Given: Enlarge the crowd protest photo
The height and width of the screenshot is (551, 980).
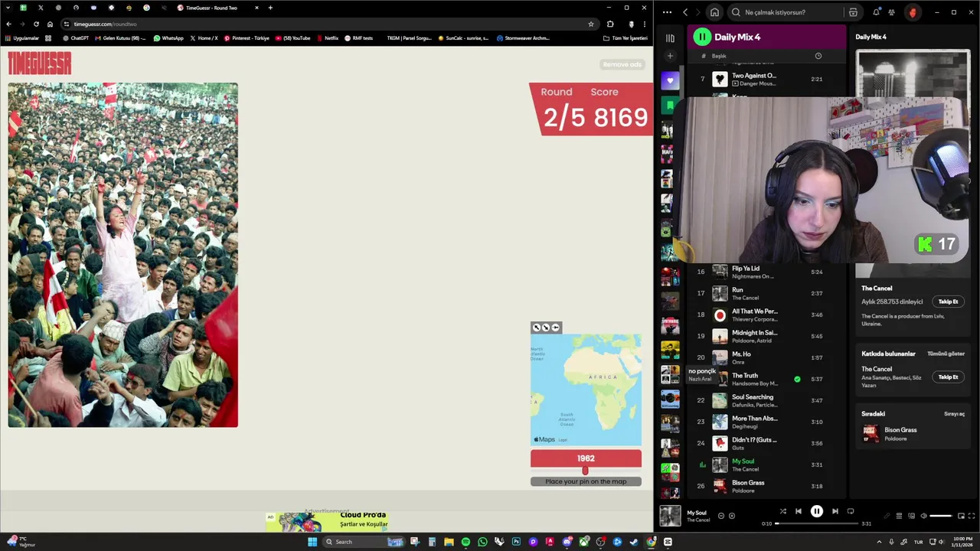Looking at the screenshot, I should 122,255.
